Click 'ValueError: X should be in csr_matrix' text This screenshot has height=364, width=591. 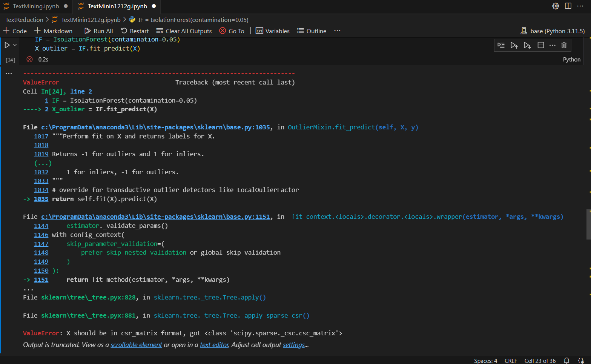(183, 333)
